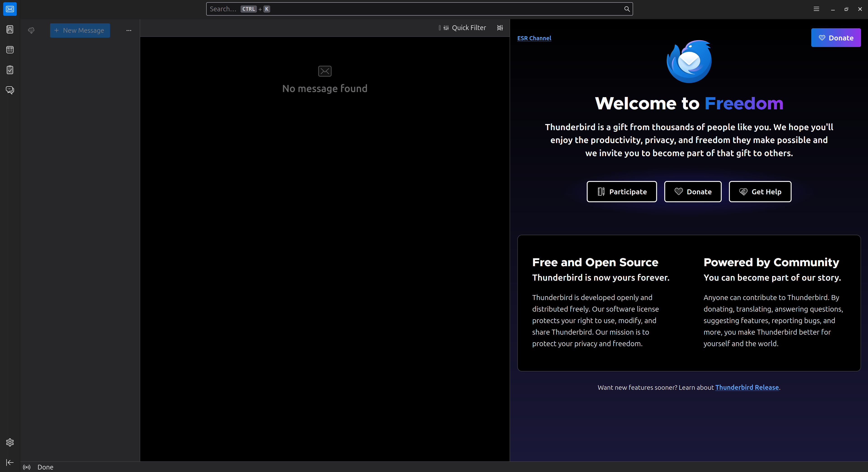This screenshot has height=472, width=868.
Task: Click the New Message button
Action: point(80,30)
